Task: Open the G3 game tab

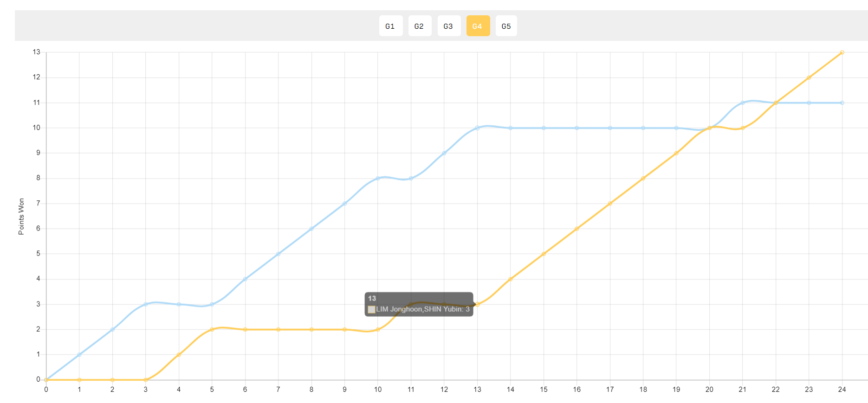Action: point(449,26)
